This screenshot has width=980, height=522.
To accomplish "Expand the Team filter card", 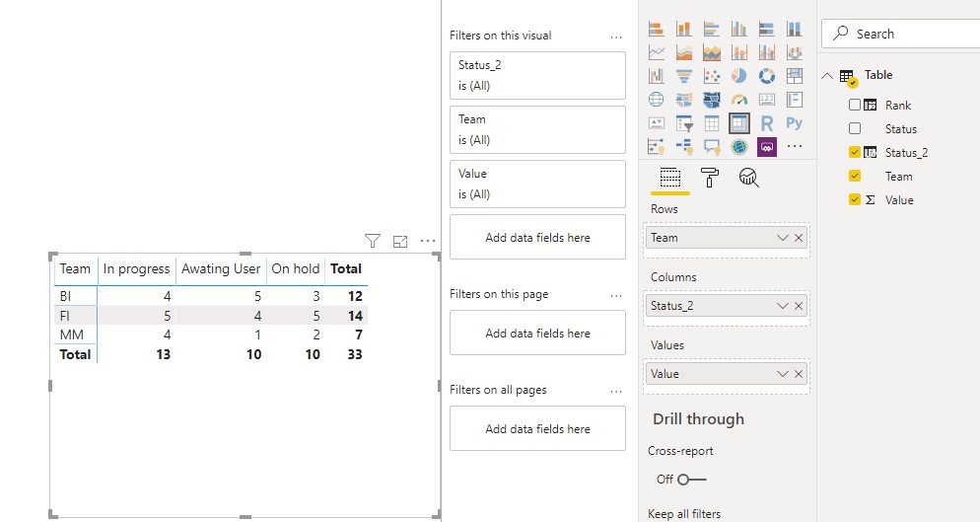I will point(537,129).
